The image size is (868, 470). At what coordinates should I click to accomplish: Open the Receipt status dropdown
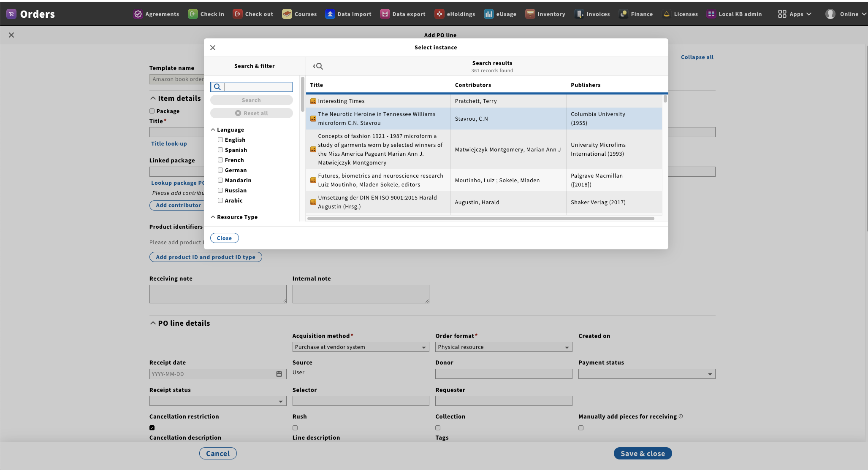click(x=218, y=401)
